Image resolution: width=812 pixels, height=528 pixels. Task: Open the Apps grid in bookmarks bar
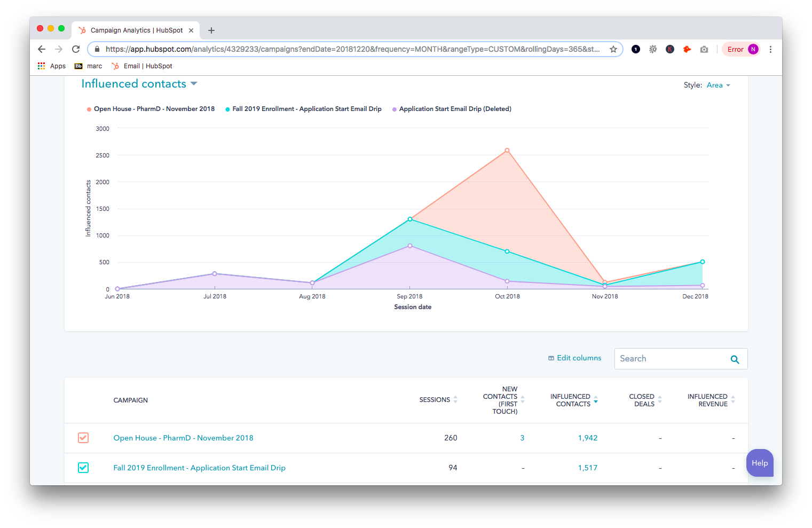[52, 66]
